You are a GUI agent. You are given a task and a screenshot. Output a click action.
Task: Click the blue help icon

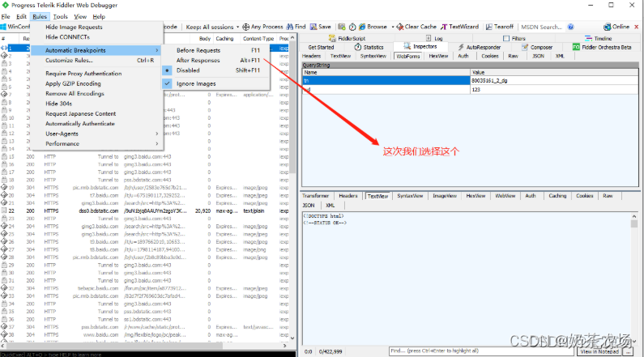coord(570,27)
